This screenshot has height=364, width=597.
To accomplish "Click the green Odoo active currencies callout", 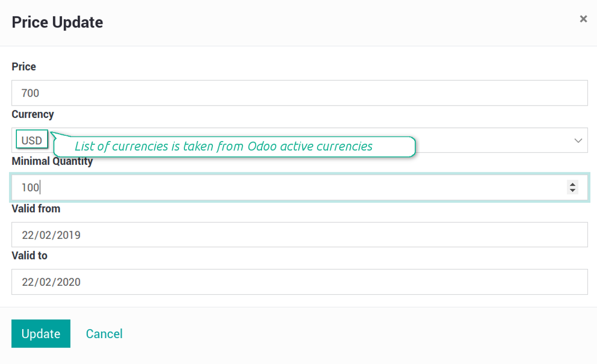I will click(234, 146).
